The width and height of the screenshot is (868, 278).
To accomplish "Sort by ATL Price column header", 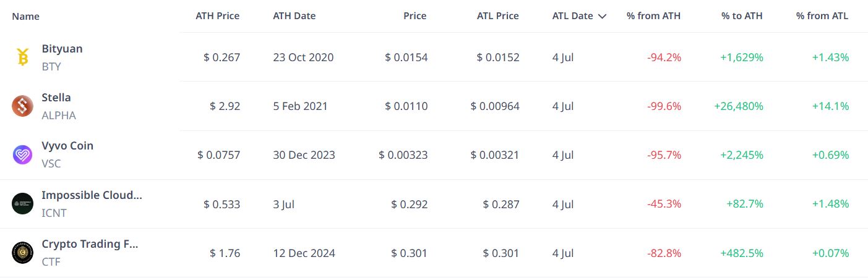I will pos(498,16).
